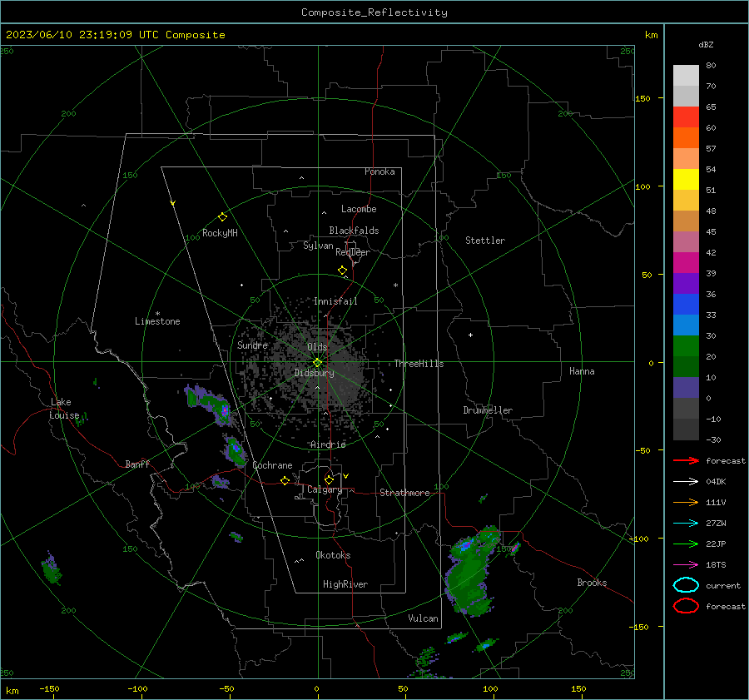Click the storm echo near Lake Louise
The image size is (749, 700).
[82, 419]
